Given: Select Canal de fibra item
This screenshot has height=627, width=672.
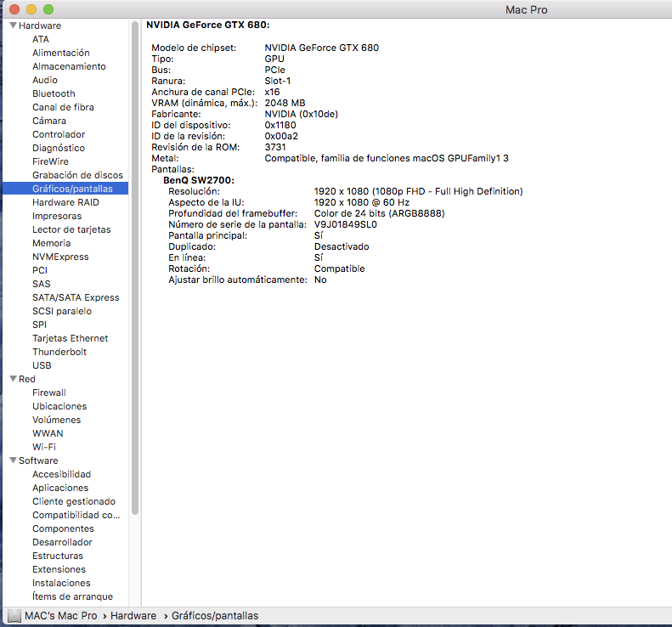Looking at the screenshot, I should [63, 107].
